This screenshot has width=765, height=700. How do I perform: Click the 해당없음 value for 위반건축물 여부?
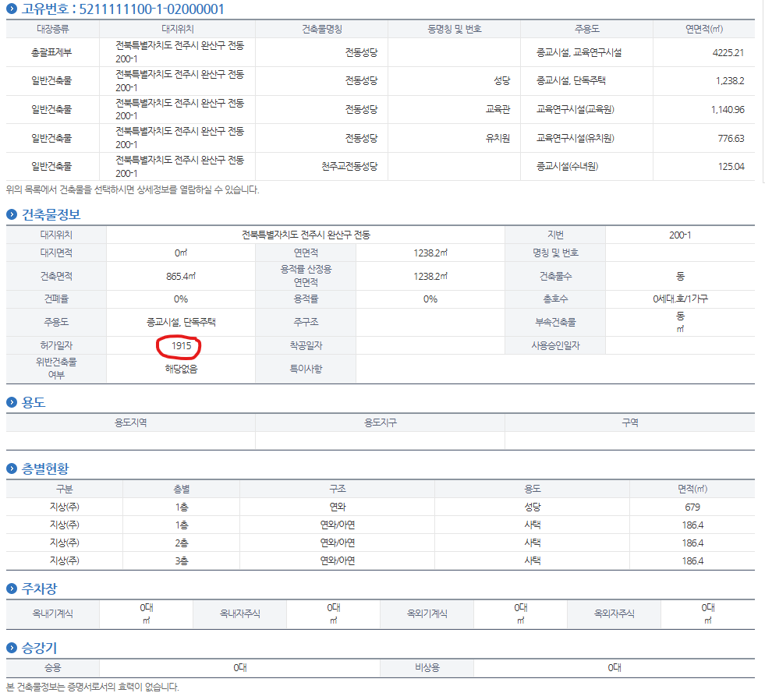(x=181, y=369)
